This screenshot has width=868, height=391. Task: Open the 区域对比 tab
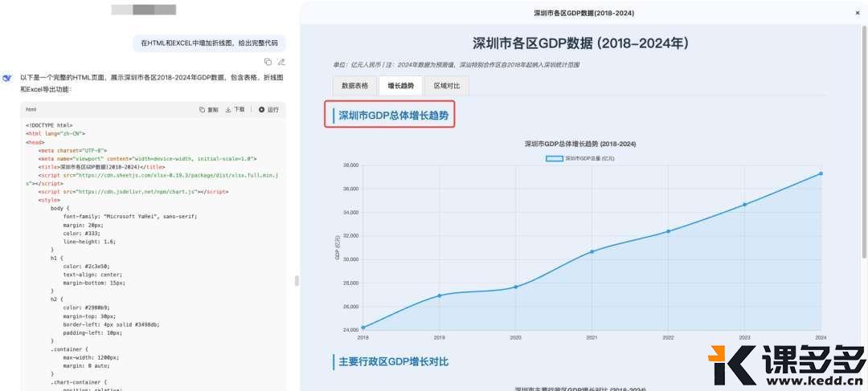click(447, 86)
